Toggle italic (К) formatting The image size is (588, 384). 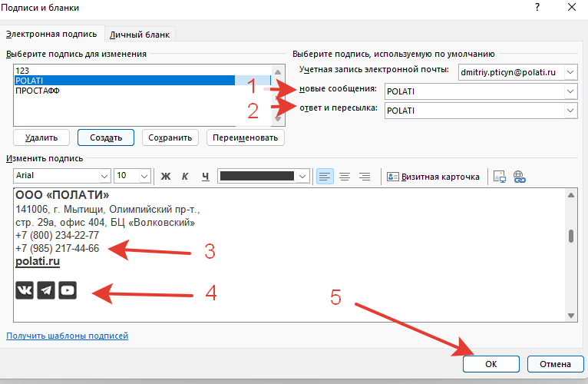point(185,177)
